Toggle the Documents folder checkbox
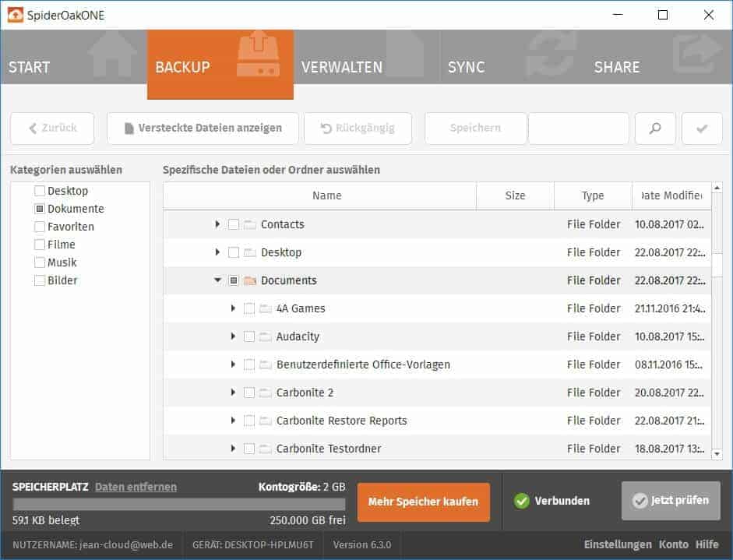 click(233, 280)
